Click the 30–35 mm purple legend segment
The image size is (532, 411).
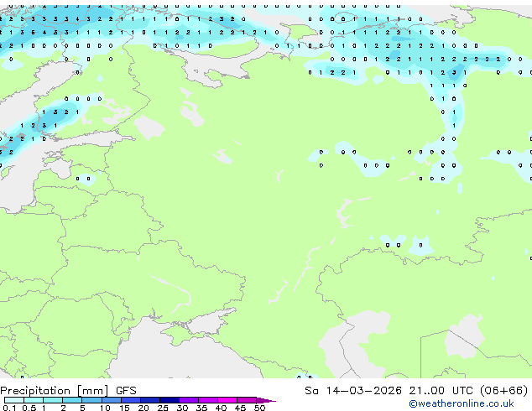[x=189, y=400]
